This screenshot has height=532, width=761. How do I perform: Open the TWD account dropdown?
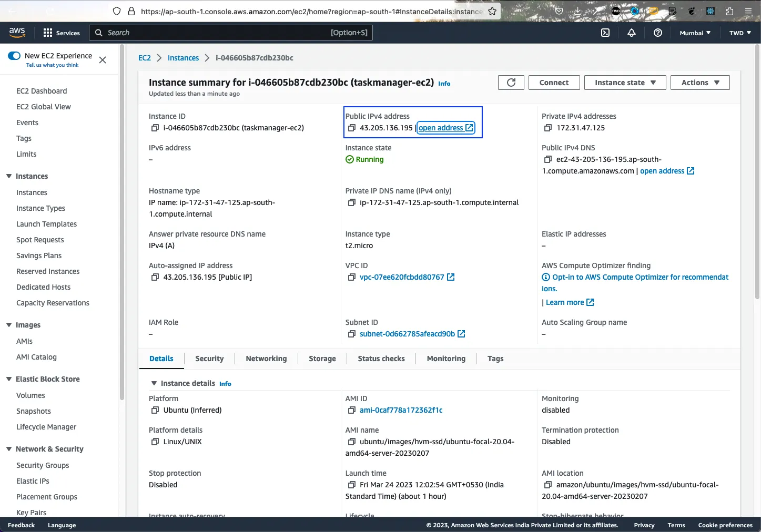point(740,33)
